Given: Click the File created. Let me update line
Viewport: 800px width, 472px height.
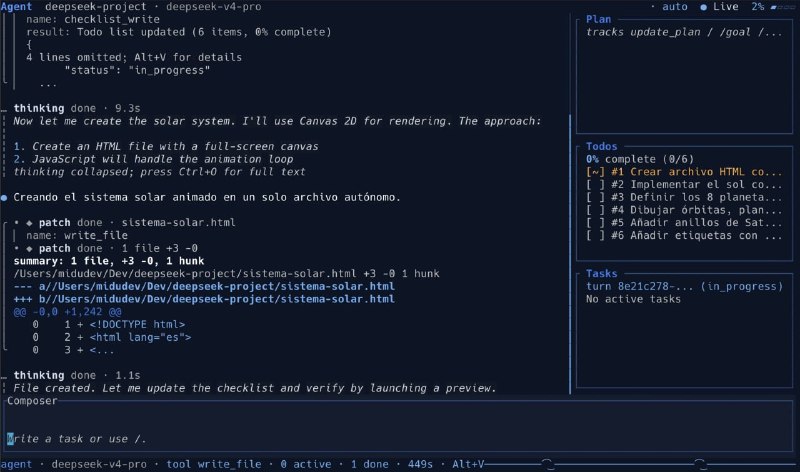Looking at the screenshot, I should [255, 388].
